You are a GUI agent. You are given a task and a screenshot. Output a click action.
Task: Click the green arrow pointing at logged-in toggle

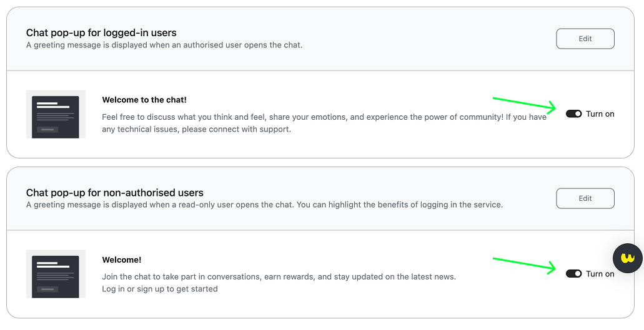point(525,103)
